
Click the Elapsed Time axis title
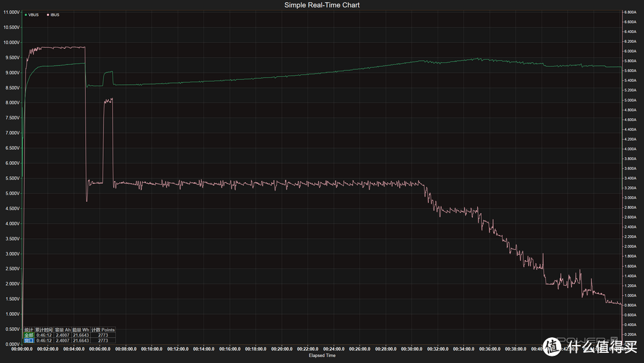tap(322, 356)
